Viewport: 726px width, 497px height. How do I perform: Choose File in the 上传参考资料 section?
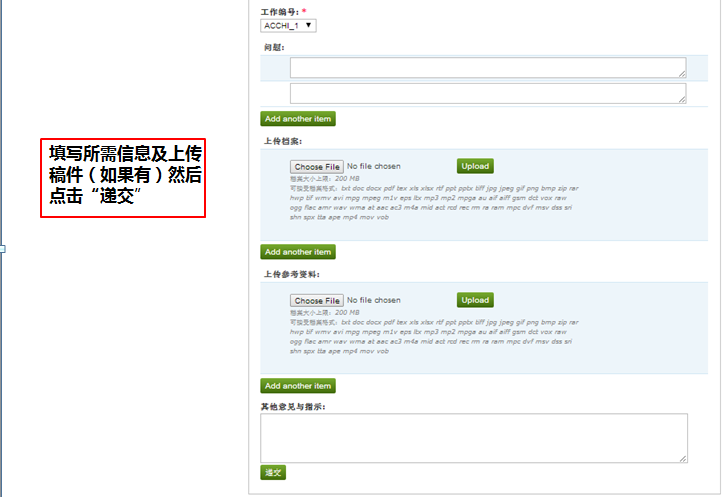[x=317, y=301]
